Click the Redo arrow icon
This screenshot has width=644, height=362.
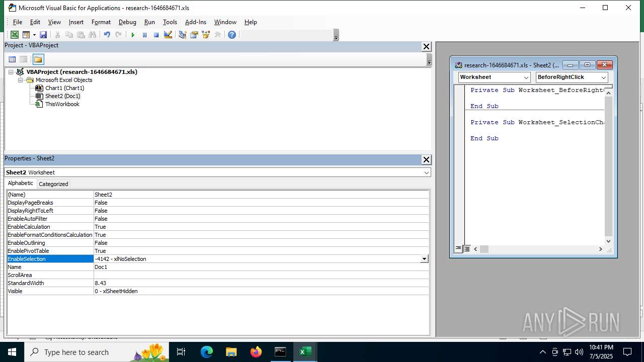[x=118, y=35]
